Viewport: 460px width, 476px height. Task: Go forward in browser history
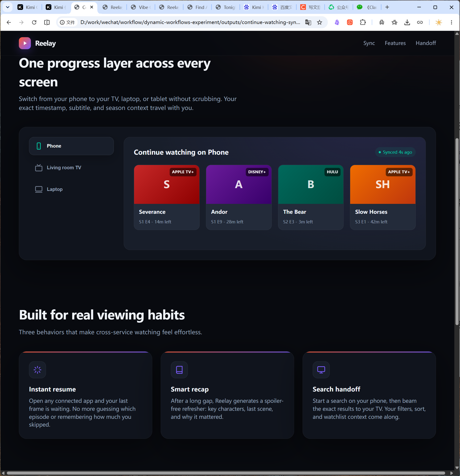21,22
